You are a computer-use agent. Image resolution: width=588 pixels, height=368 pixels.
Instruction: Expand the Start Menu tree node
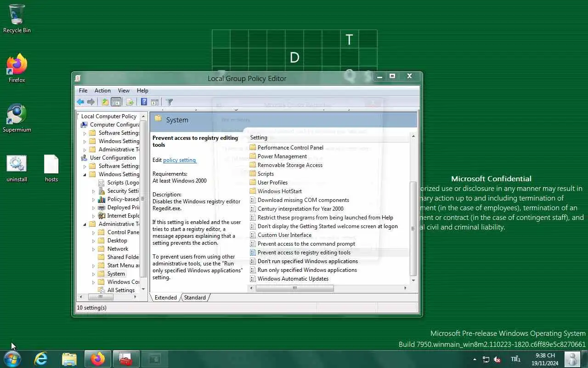94,266
